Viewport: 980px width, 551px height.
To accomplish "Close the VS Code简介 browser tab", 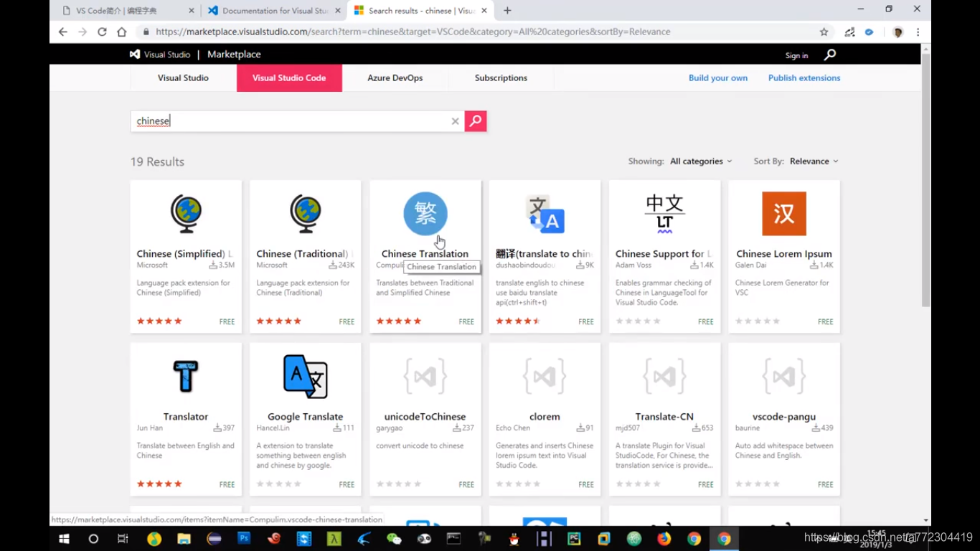I will tap(191, 11).
